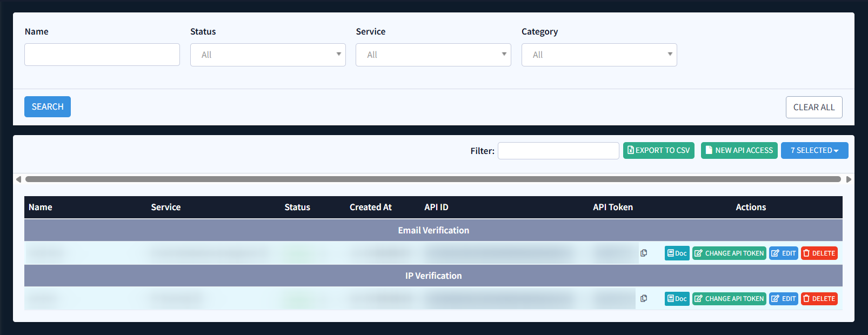Expand the Service filter dropdown
868x335 pixels.
tap(433, 55)
